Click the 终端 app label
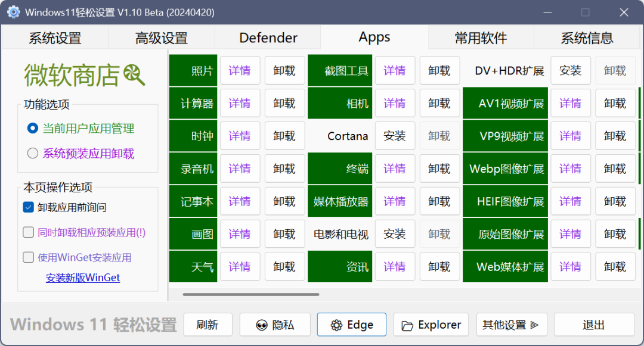The image size is (644, 346). point(340,169)
